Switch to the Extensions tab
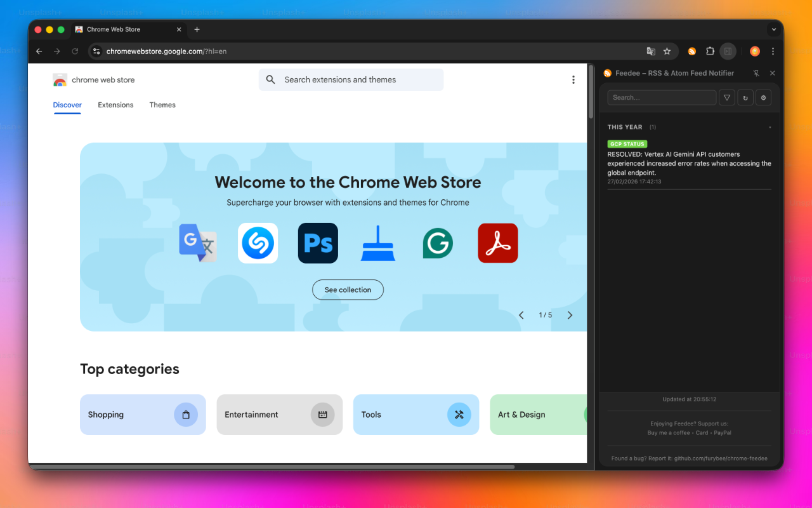Viewport: 812px width, 508px height. (115, 105)
